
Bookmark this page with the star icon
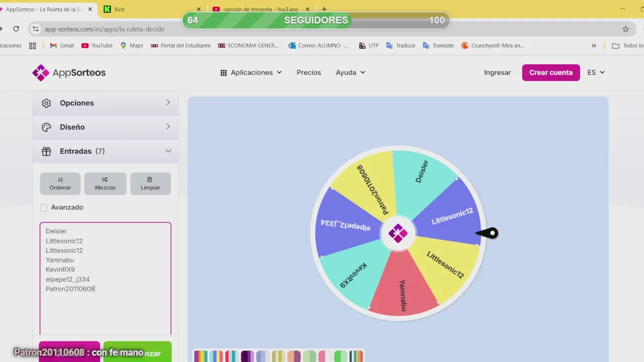(x=625, y=29)
